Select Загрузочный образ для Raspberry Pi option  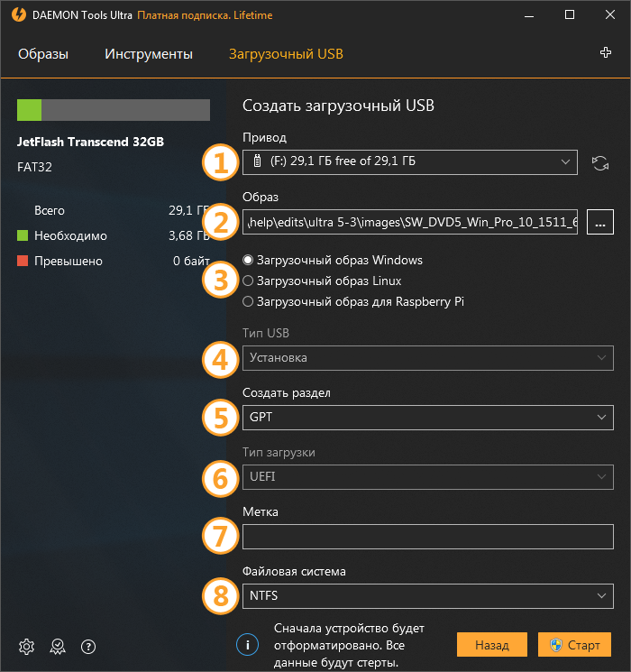[353, 301]
